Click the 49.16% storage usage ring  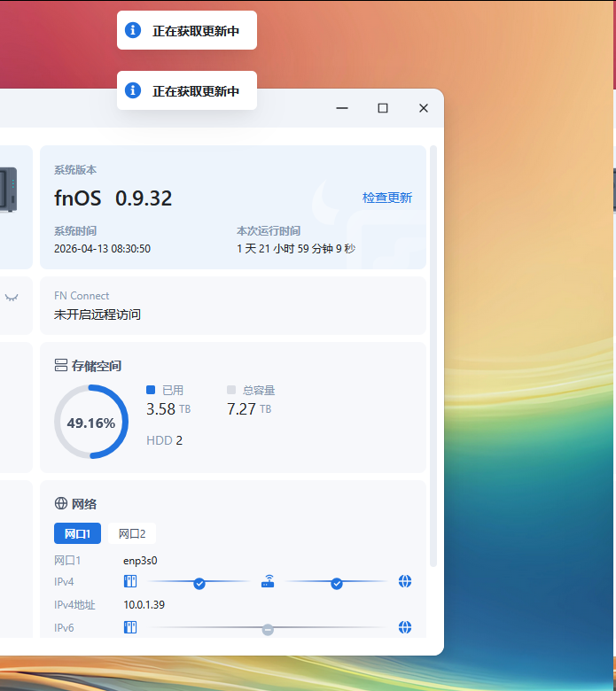91,422
